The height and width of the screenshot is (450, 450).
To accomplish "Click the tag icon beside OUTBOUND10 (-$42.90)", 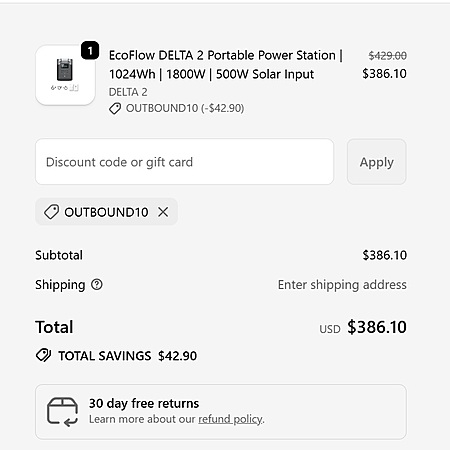I will tap(115, 108).
